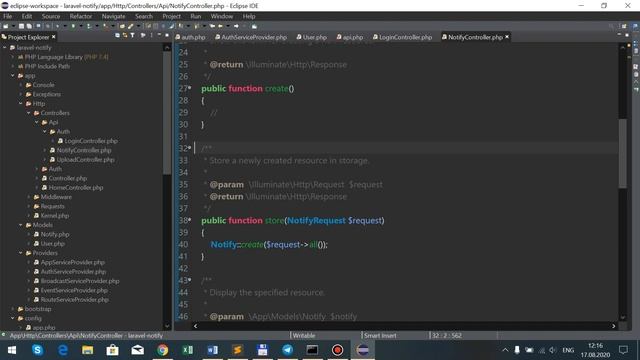640x360 pixels.
Task: Collapse the Http folder
Action: point(21,104)
